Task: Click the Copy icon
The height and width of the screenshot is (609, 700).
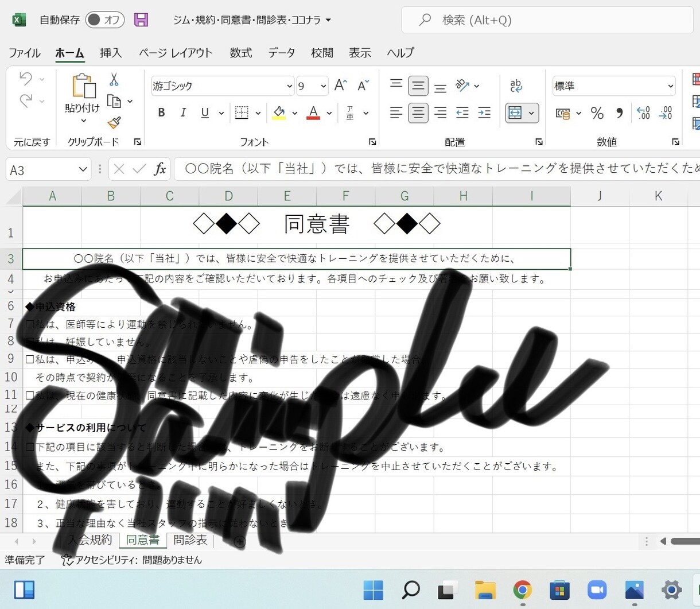Action: click(x=114, y=102)
